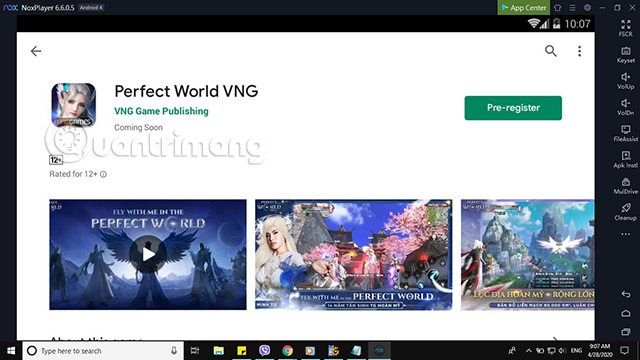Open Viber from taskbar
The image size is (640, 360).
pyautogui.click(x=264, y=351)
